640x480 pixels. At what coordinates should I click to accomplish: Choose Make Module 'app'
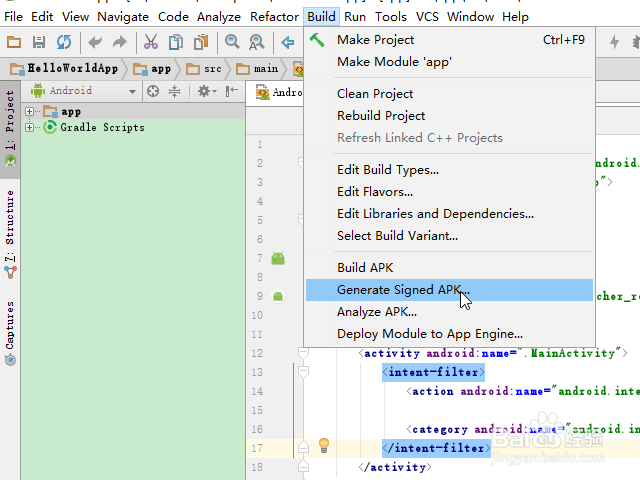(449, 62)
